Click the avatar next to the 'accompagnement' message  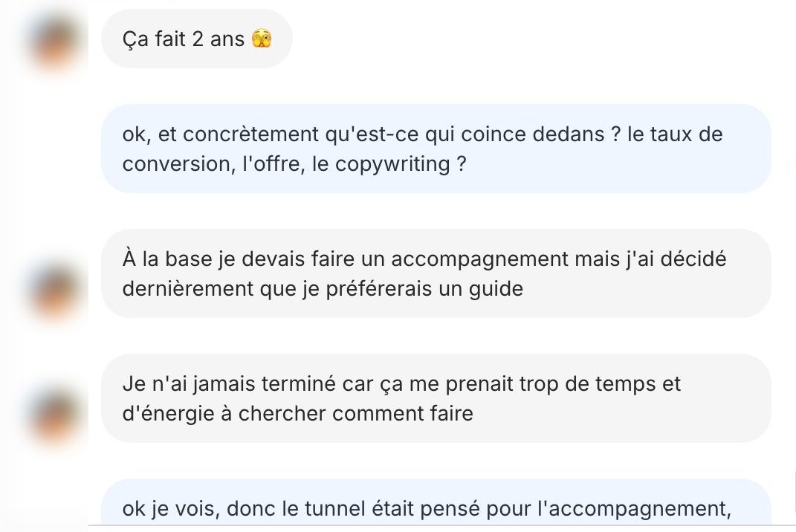54,290
